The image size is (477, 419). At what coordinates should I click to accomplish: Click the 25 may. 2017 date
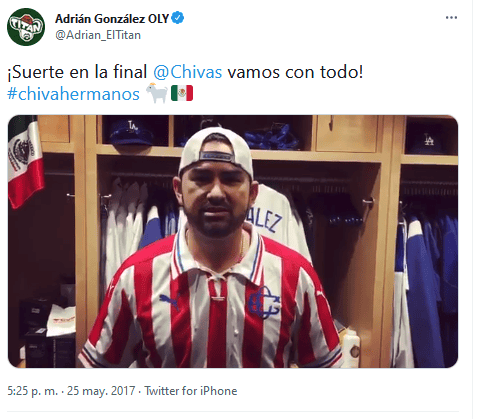(101, 391)
